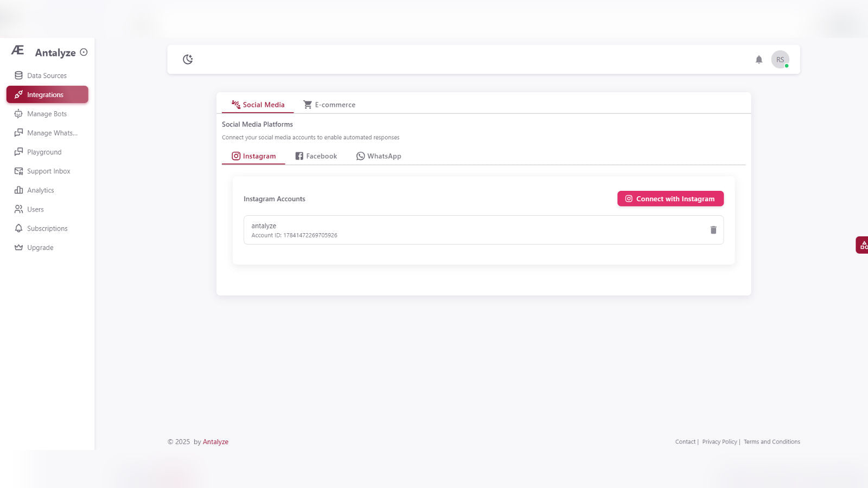Select Integrations sidebar item
This screenshot has width=868, height=488.
coord(47,95)
